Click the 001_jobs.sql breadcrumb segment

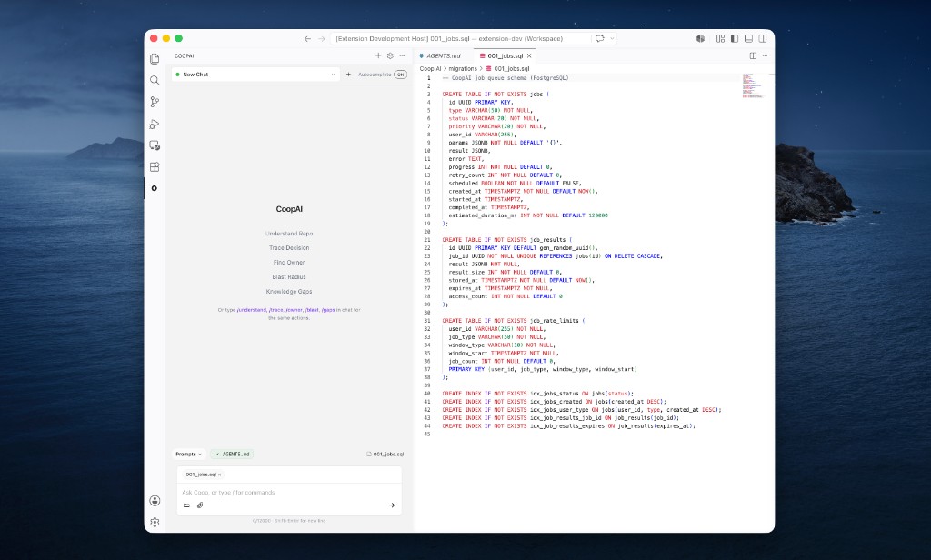pos(507,69)
